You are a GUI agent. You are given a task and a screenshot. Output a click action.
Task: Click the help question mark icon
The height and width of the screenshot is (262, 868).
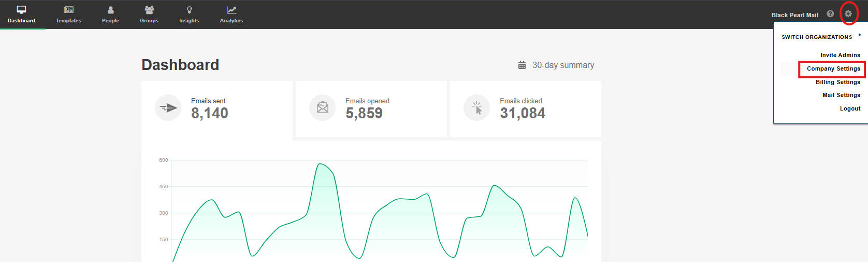(x=830, y=14)
